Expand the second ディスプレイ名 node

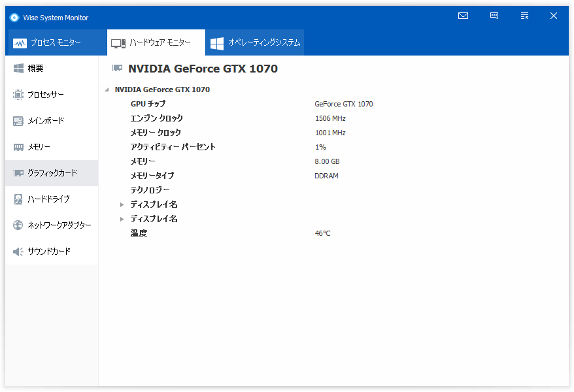pyautogui.click(x=122, y=219)
